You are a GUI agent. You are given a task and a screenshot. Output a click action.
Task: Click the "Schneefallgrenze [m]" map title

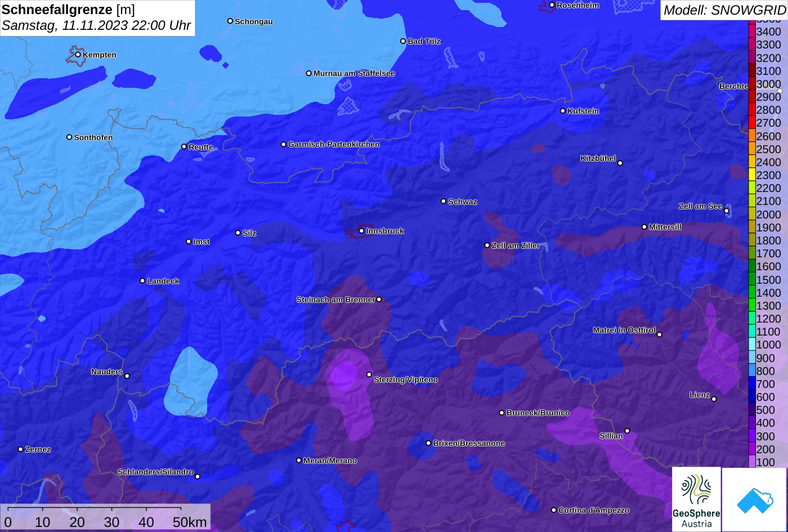coord(69,10)
